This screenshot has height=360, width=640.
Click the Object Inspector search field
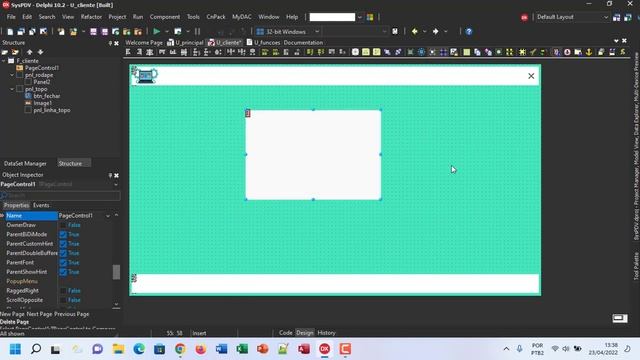(x=60, y=196)
